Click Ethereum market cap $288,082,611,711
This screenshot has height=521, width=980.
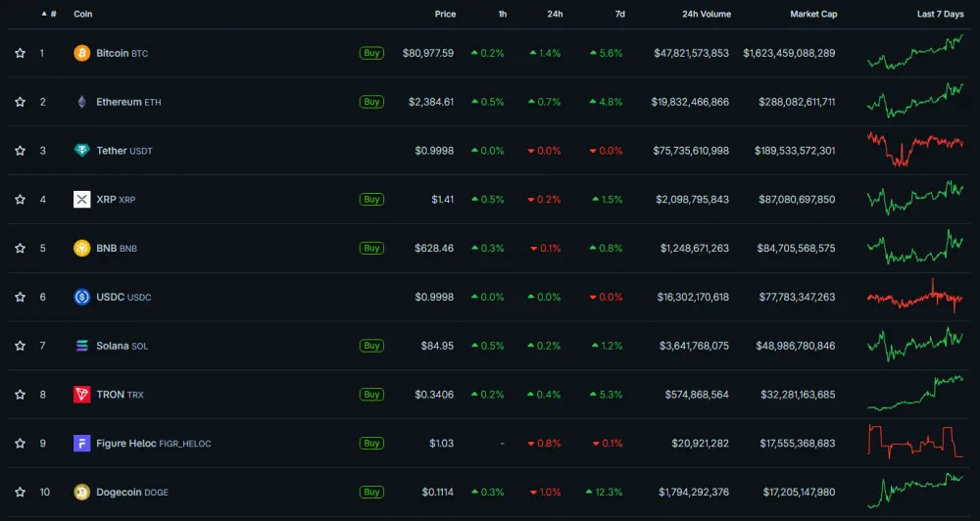(x=797, y=102)
